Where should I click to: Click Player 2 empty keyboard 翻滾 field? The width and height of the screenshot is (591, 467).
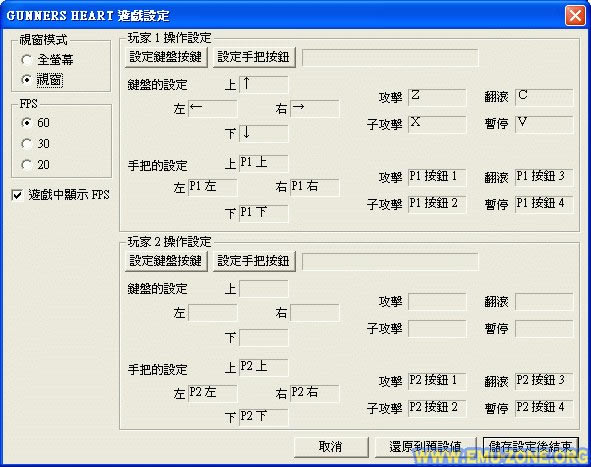tap(544, 302)
